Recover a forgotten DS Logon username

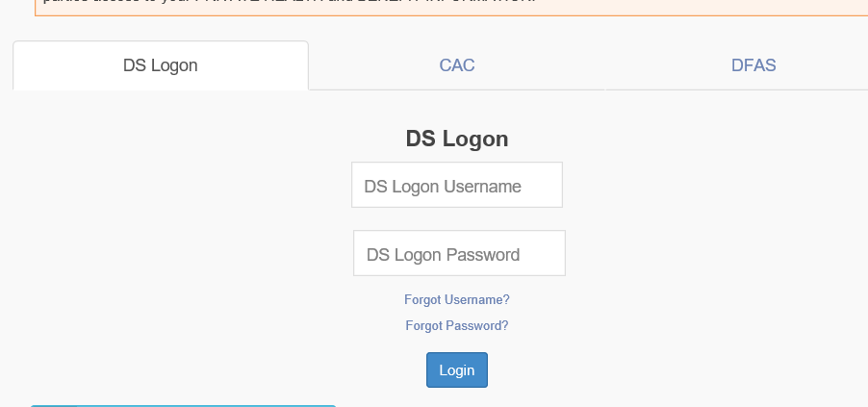457,300
